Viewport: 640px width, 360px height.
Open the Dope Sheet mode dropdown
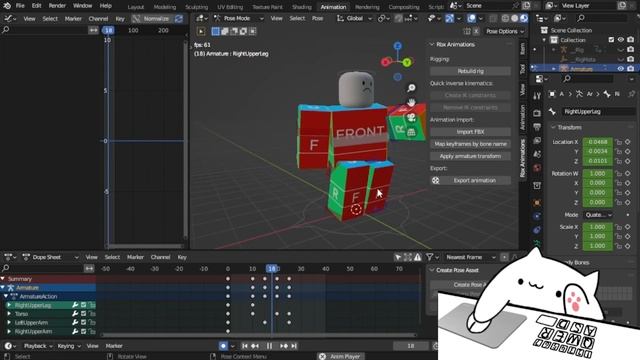51,257
